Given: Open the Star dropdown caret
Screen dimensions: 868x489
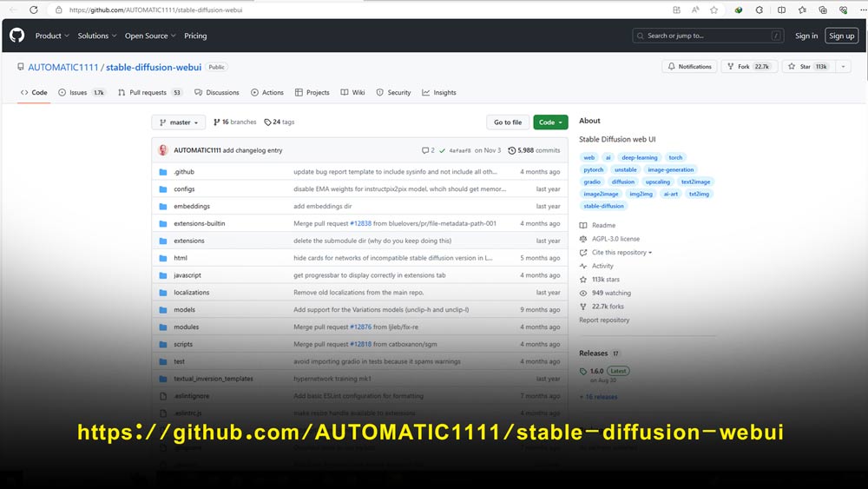Looking at the screenshot, I should click(843, 67).
